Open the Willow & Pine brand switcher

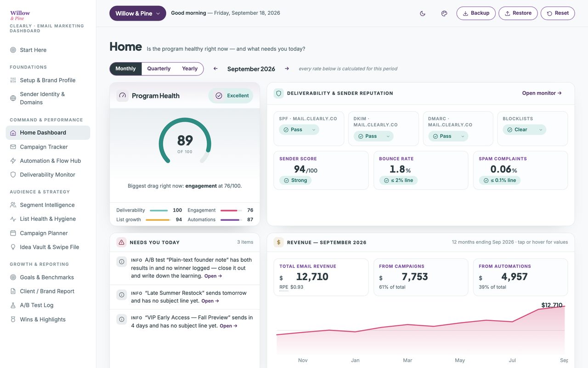pos(138,13)
